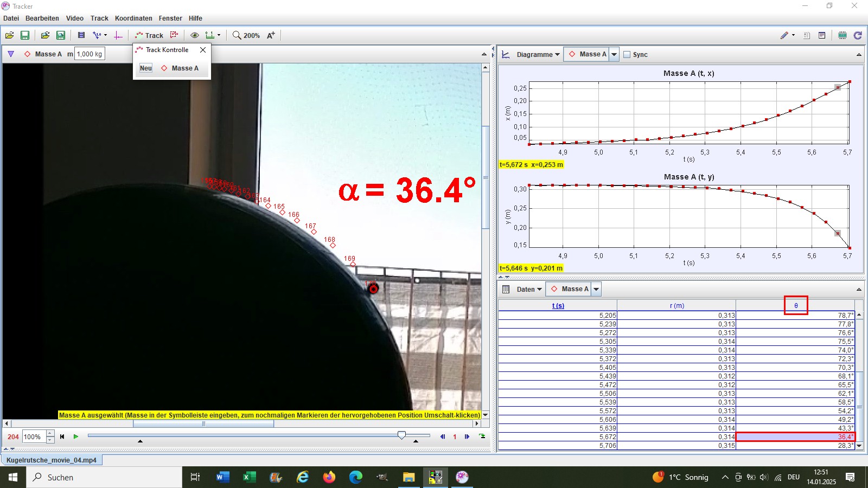Click the calibration tools icon
Screen dimensions: 868x488
97,35
